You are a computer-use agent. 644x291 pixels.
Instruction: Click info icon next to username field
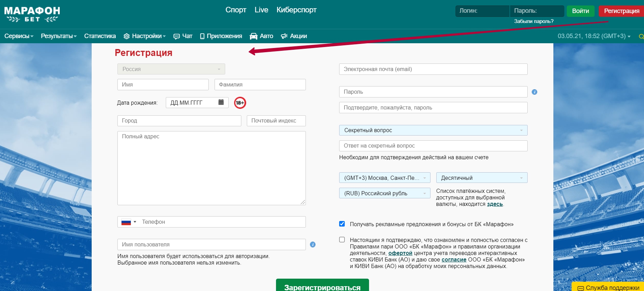pyautogui.click(x=312, y=245)
